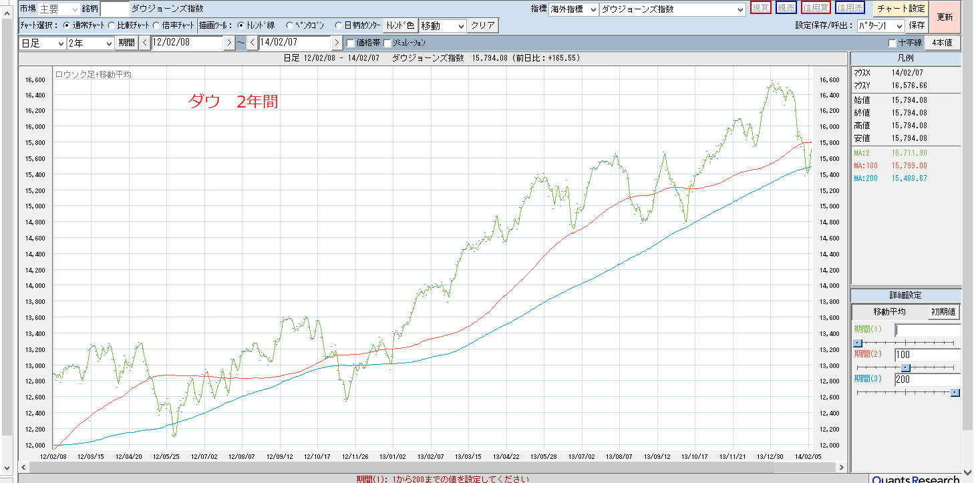980x483 pixels.
Task: Select the 通常チャート radio button
Action: [66, 25]
